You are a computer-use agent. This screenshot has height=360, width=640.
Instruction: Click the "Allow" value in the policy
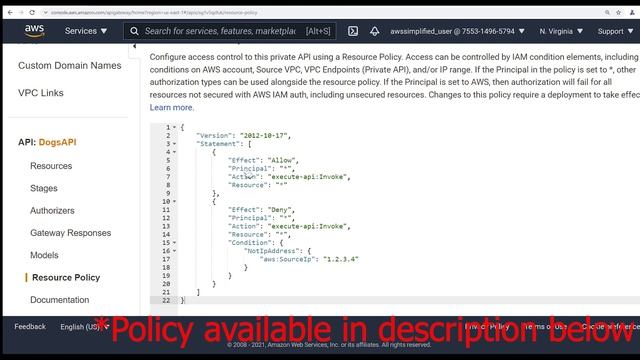pyautogui.click(x=282, y=160)
